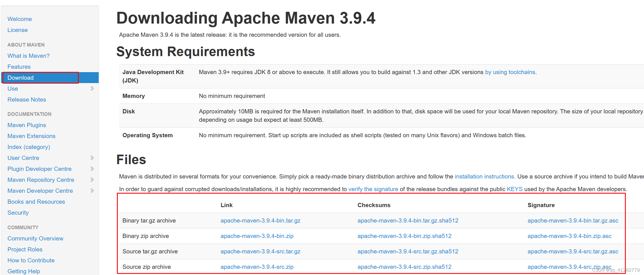Open apache-maven-3.9.4-src.zip.sha512 checksum
The height and width of the screenshot is (275, 644).
[405, 267]
